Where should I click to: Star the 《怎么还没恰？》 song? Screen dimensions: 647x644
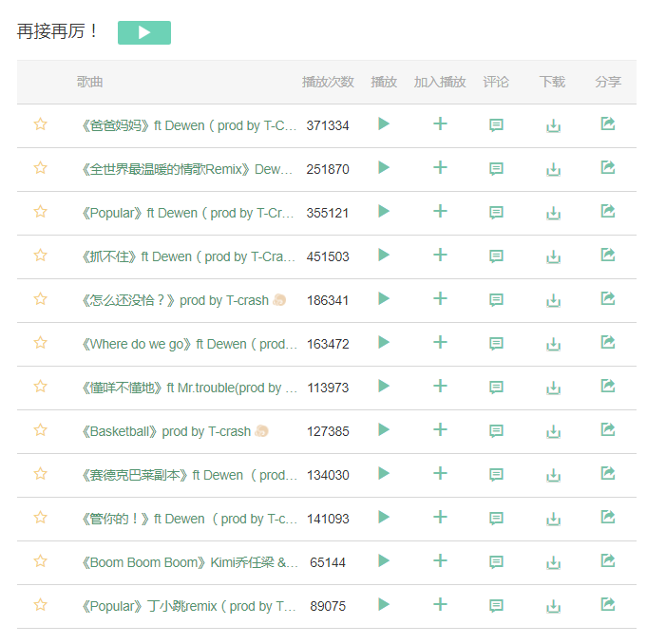coord(41,298)
